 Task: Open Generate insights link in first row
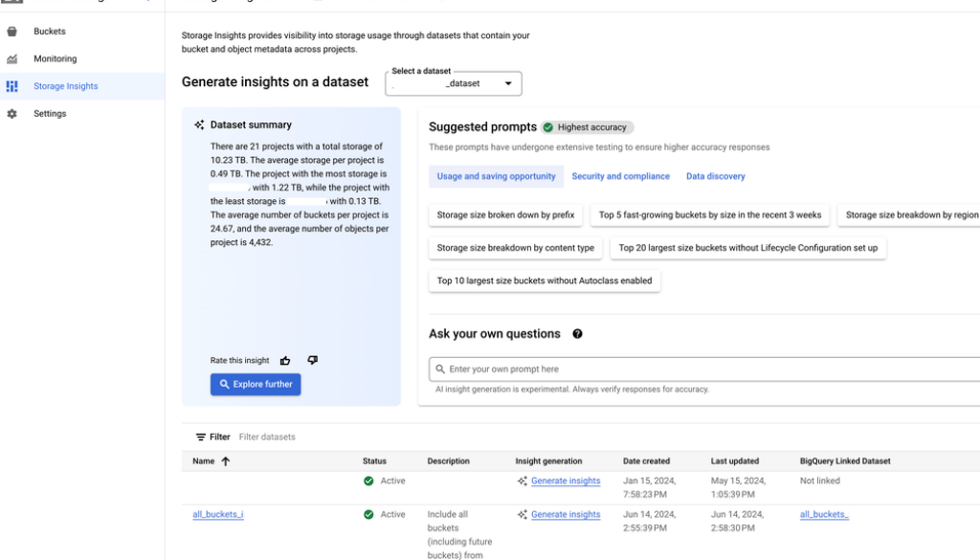click(566, 482)
